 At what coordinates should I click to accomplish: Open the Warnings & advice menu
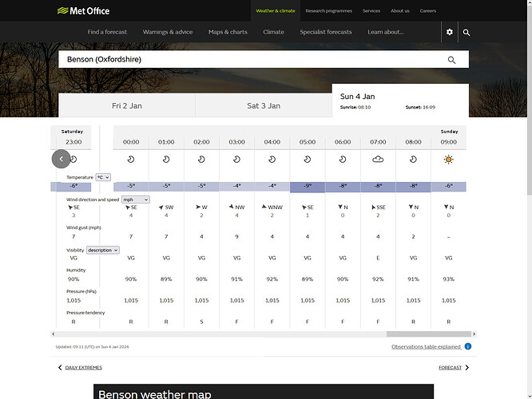[x=168, y=32]
